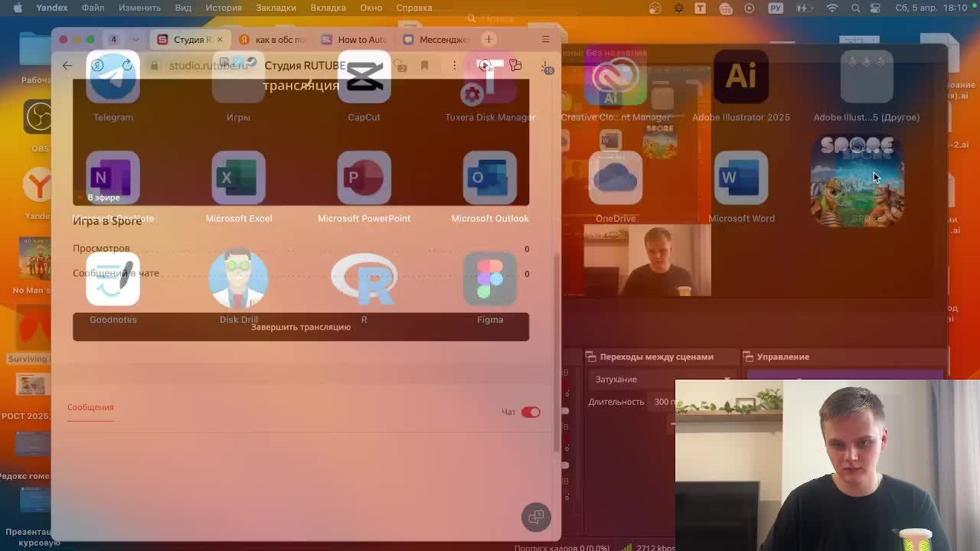This screenshot has width=980, height=551.
Task: Click the tab counter button showing 4
Action: 113,39
